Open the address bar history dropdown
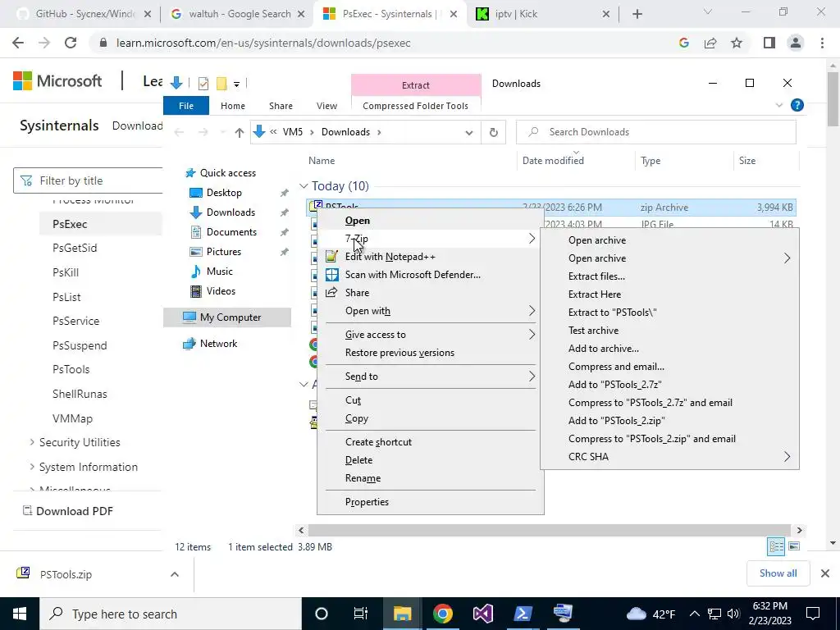Image resolution: width=840 pixels, height=630 pixels. click(468, 132)
